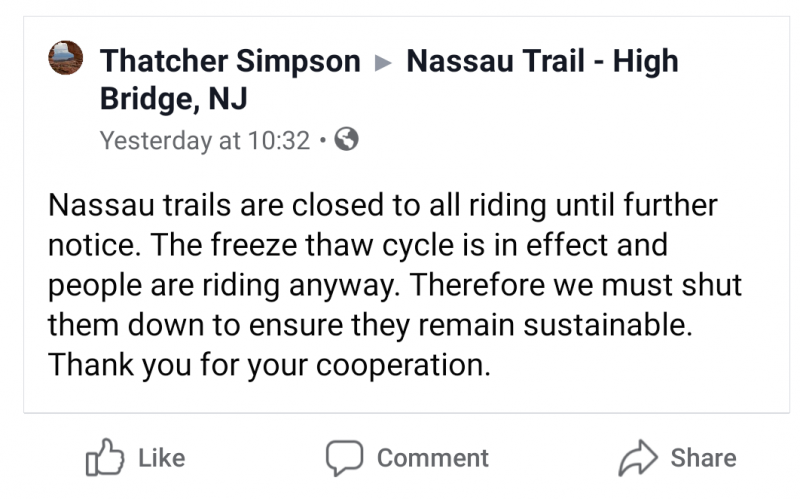Click the "Comment" text label

(x=432, y=458)
